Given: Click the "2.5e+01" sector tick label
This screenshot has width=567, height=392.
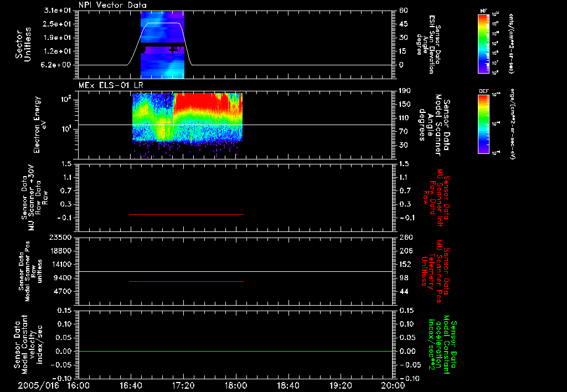Looking at the screenshot, I should [58, 24].
